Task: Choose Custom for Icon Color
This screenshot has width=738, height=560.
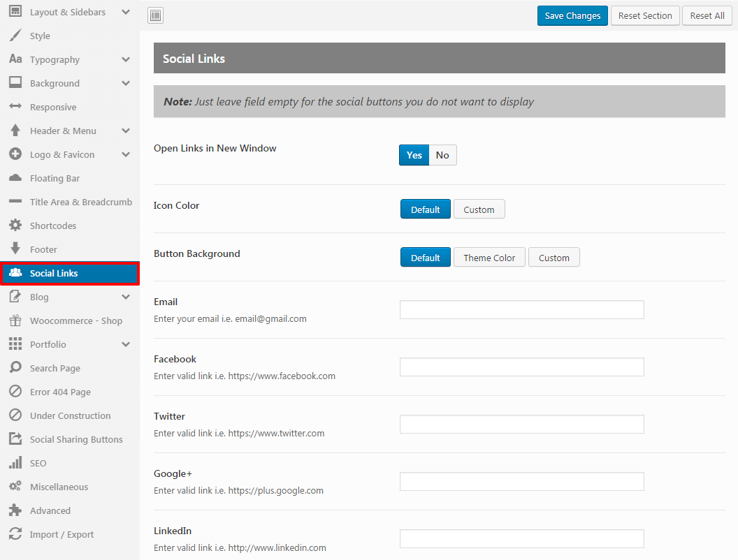Action: [x=479, y=209]
